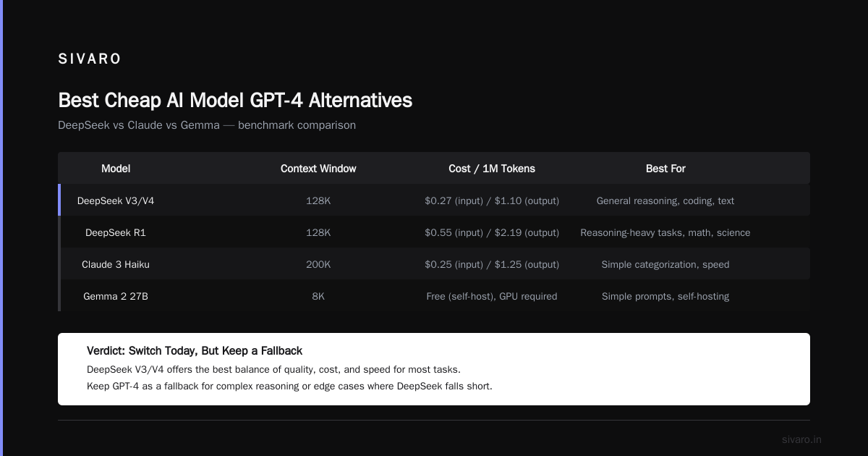Image resolution: width=868 pixels, height=456 pixels.
Task: Click the 200K context window value
Action: point(318,264)
